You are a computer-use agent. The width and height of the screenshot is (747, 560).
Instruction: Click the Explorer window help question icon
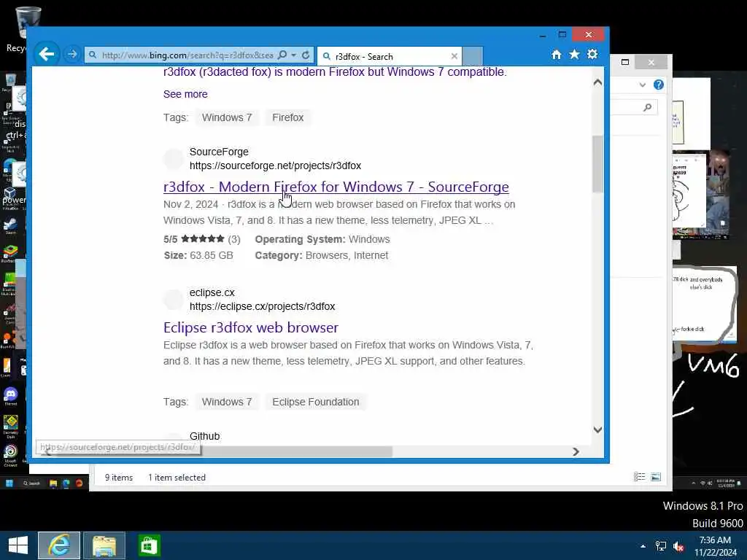pyautogui.click(x=659, y=85)
